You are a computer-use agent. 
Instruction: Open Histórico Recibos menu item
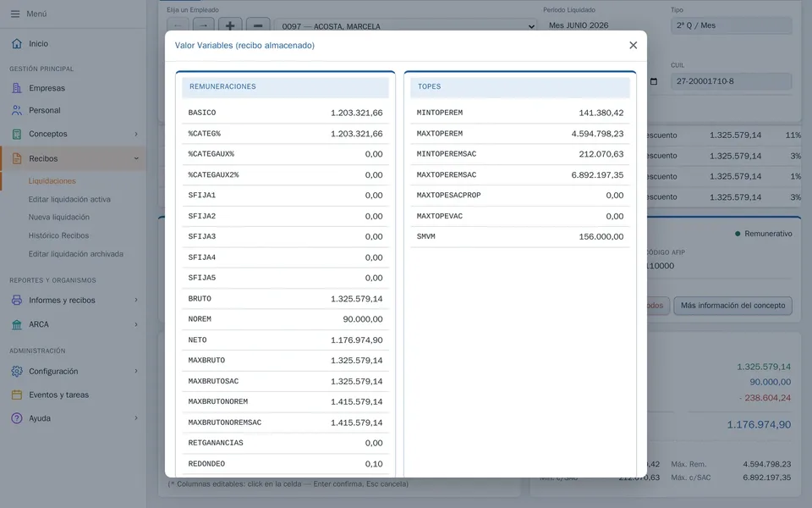pyautogui.click(x=58, y=235)
